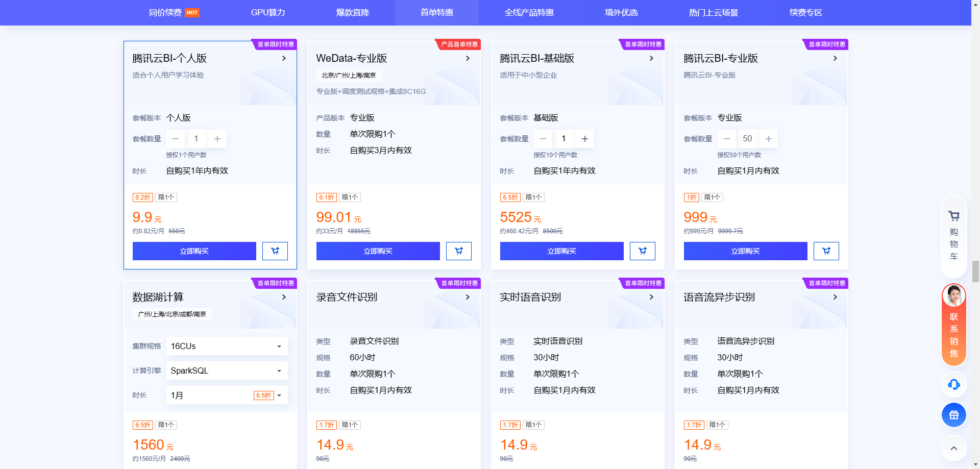This screenshot has width=980, height=469.
Task: Click the 腾讯云BI-个人版 product title
Action: (169, 58)
